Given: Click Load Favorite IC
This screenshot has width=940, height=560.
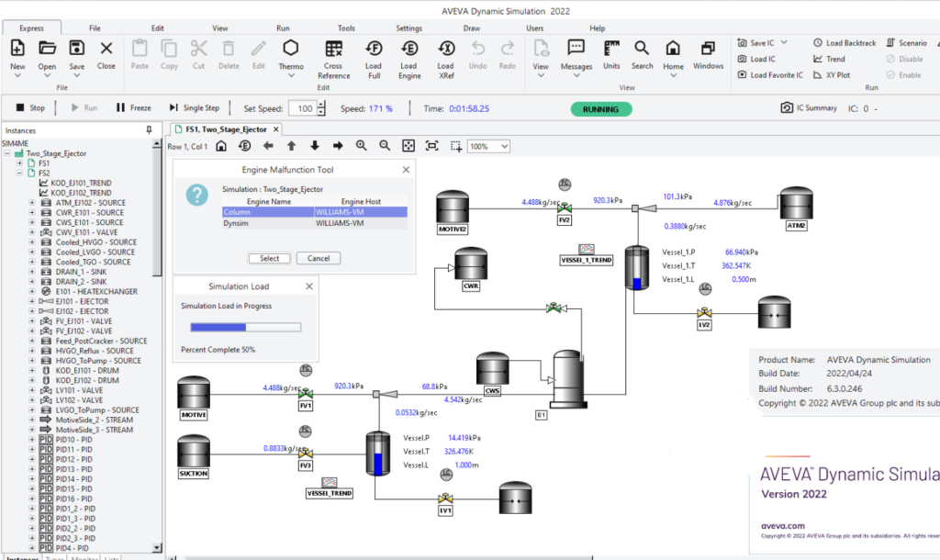Looking at the screenshot, I should 770,75.
